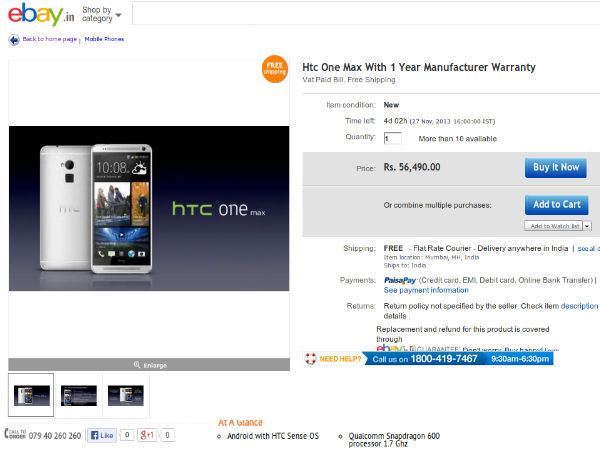Select the first product thumbnail

31,395
